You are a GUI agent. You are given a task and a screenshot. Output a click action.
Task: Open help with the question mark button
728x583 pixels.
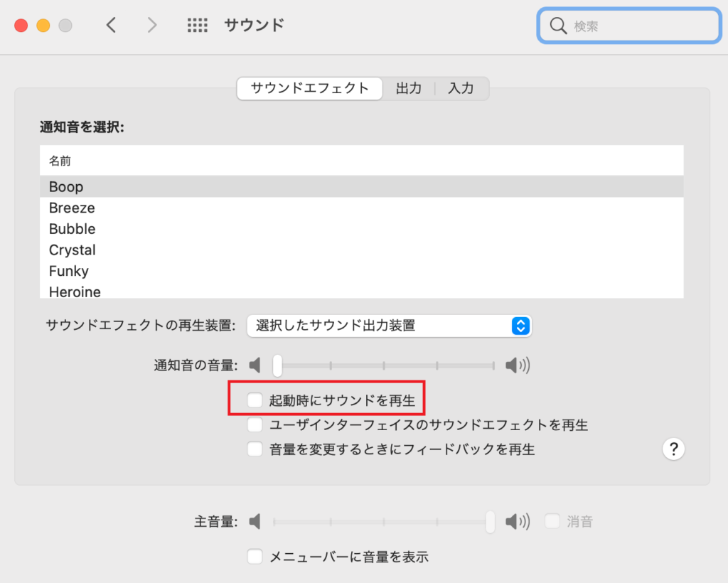coord(674,449)
